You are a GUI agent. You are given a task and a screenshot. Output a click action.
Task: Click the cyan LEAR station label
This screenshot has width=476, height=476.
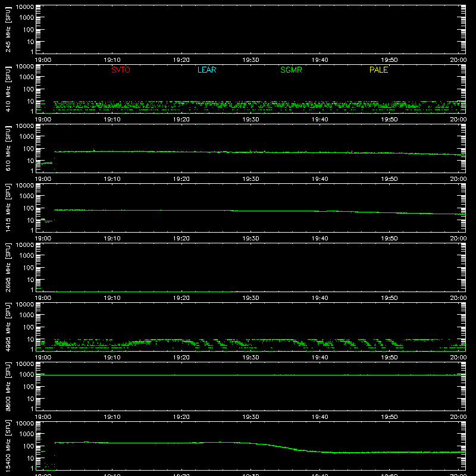(206, 70)
